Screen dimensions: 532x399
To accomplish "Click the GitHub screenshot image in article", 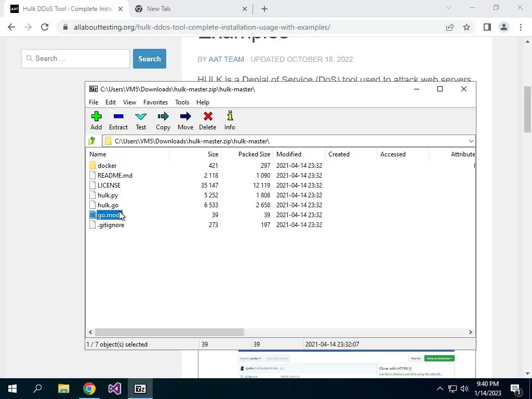I will 337,364.
